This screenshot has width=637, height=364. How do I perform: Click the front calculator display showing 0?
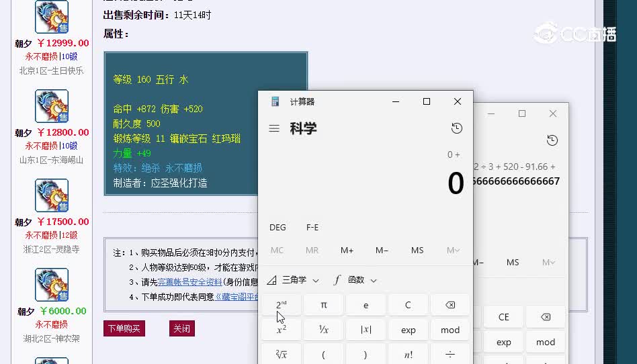click(x=456, y=183)
